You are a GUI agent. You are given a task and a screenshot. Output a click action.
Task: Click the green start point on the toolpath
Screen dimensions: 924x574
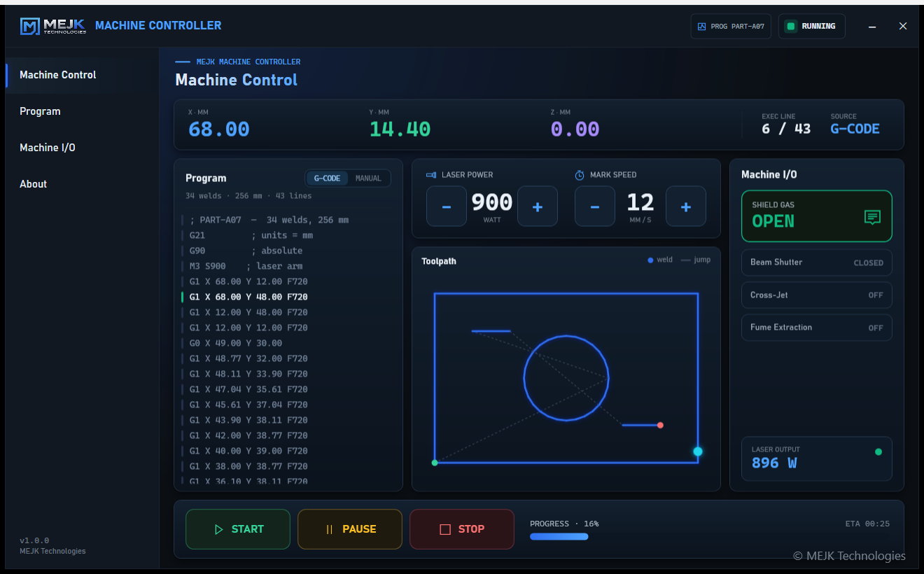pyautogui.click(x=435, y=463)
